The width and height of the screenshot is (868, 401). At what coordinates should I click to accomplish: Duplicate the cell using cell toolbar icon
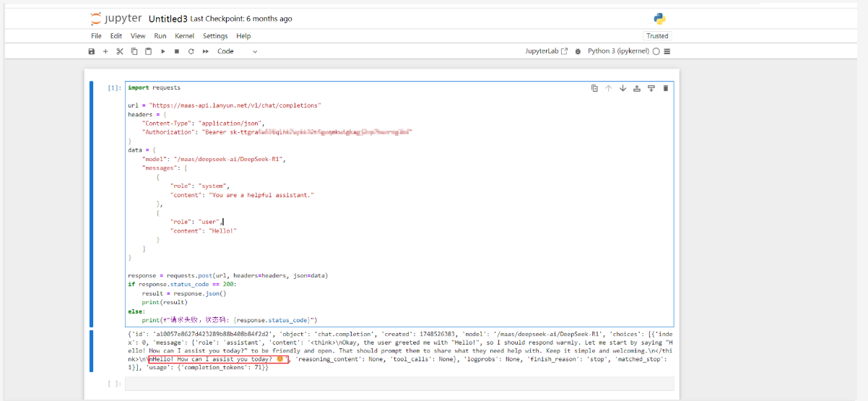point(594,88)
